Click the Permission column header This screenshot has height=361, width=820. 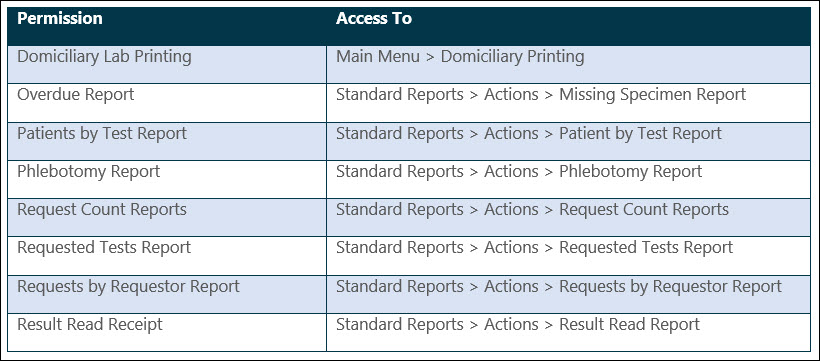coord(60,19)
